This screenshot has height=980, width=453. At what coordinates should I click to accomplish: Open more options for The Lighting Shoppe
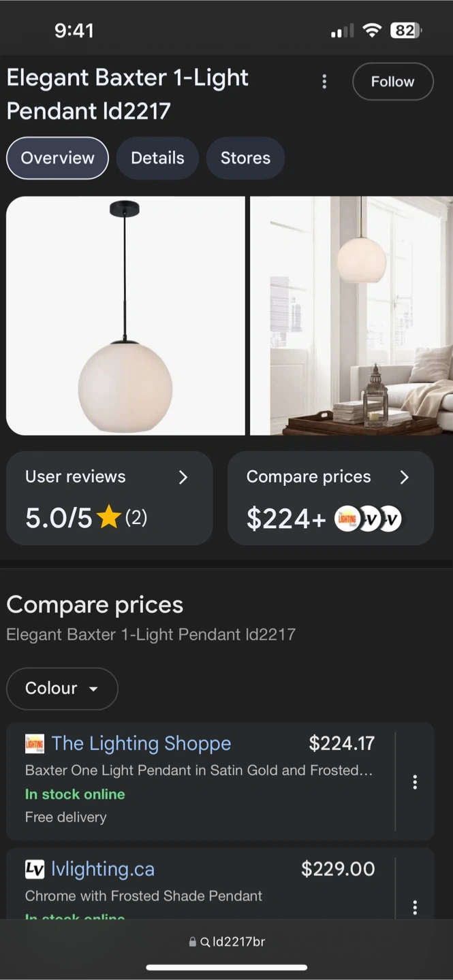click(x=414, y=782)
